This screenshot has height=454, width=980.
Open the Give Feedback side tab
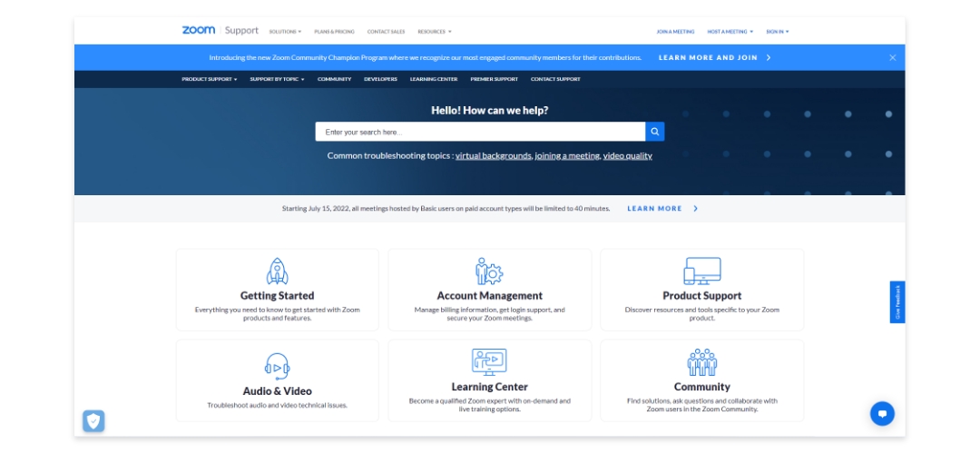(897, 302)
